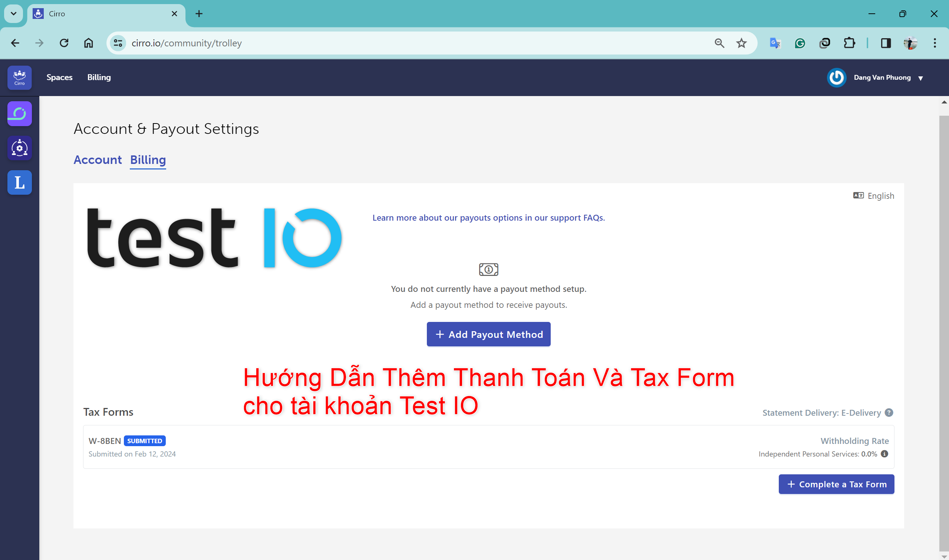The height and width of the screenshot is (560, 949).
Task: Open the English language selector
Action: pyautogui.click(x=874, y=196)
